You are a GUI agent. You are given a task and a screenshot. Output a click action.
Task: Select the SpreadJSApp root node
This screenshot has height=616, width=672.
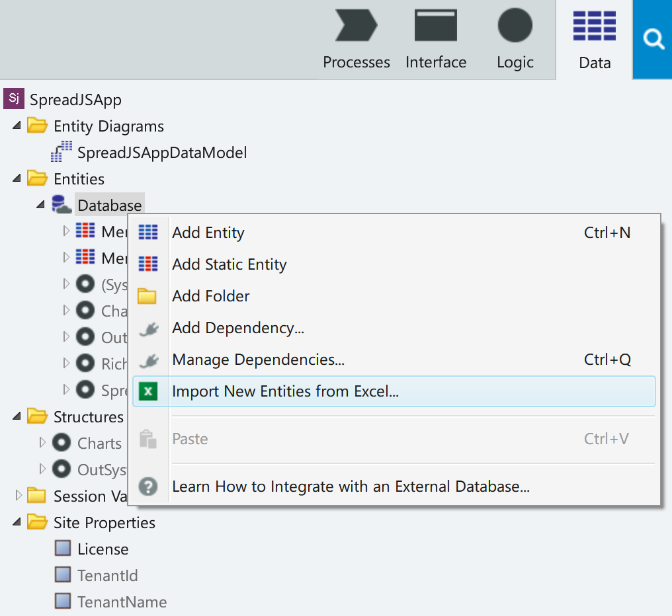tap(75, 100)
